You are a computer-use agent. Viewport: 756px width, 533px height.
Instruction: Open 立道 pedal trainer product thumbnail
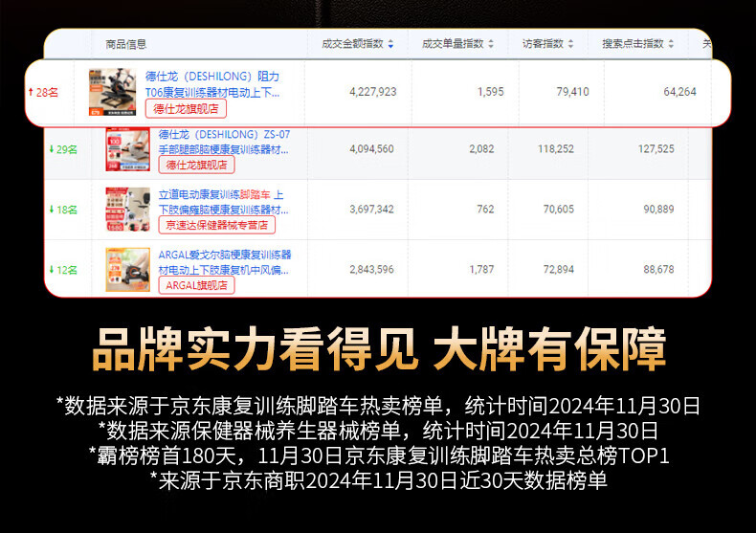coord(126,210)
